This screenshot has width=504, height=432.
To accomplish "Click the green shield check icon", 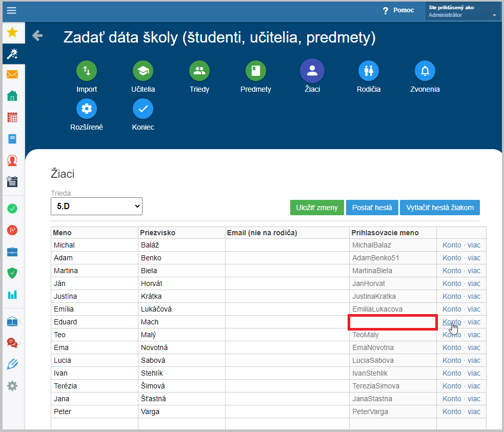I will [12, 273].
